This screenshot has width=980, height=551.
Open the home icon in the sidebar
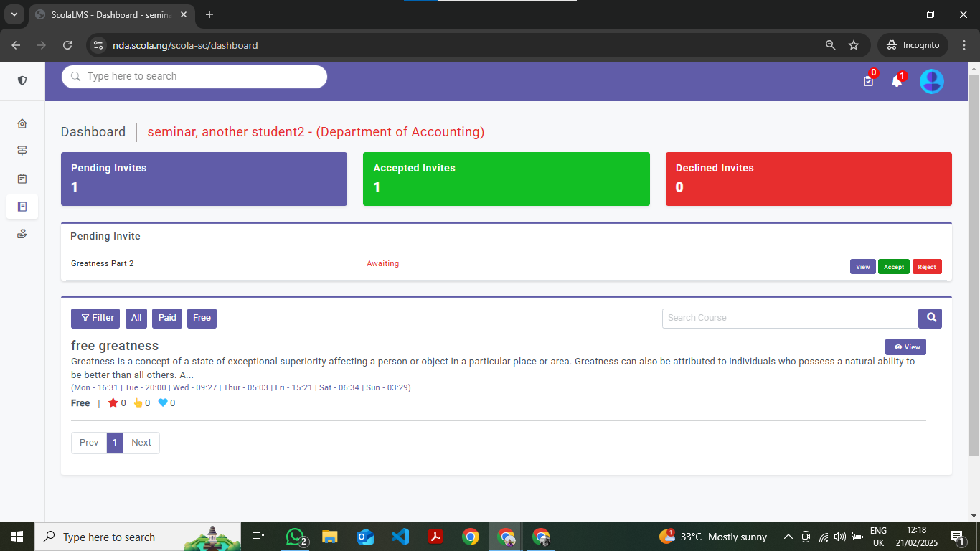coord(22,123)
